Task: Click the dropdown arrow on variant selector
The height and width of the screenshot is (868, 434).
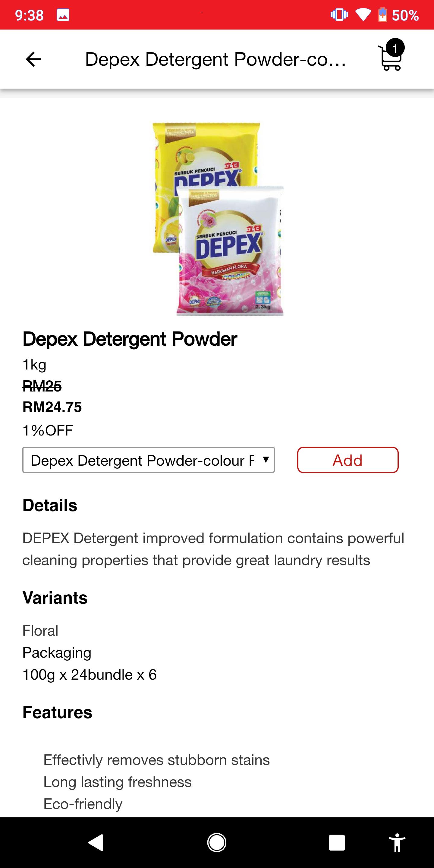Action: tap(266, 459)
